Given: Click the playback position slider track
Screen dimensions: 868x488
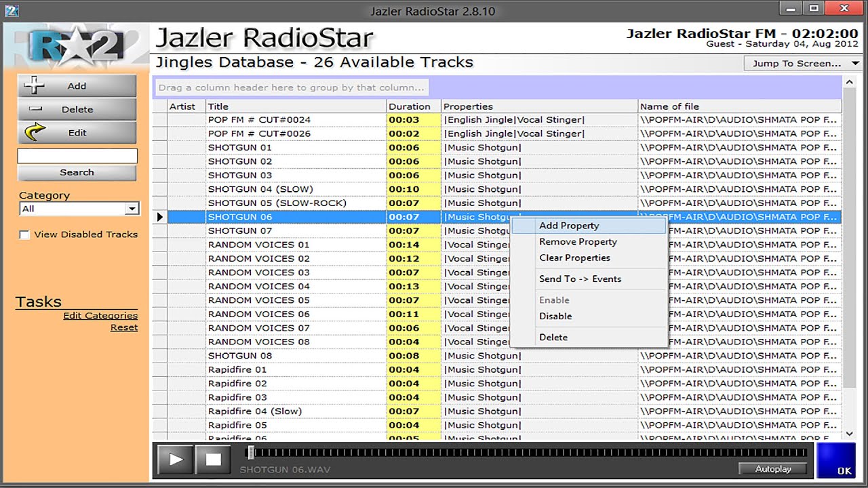Looking at the screenshot, I should pyautogui.click(x=528, y=453).
